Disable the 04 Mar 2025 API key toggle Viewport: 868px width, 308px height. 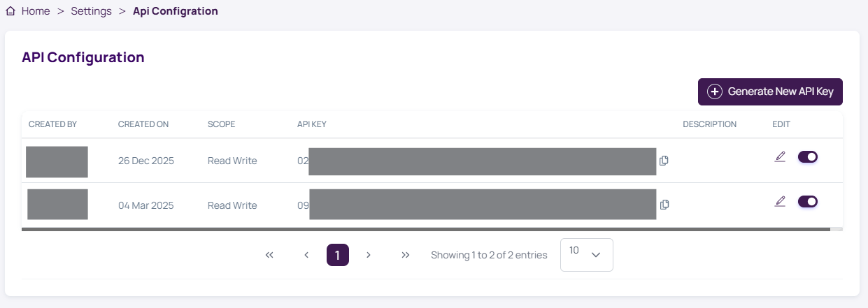[808, 201]
